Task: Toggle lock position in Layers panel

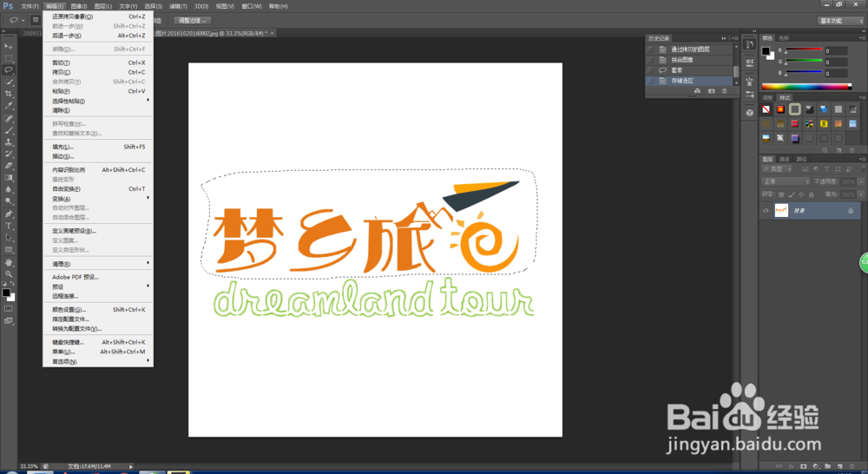Action: [x=801, y=194]
